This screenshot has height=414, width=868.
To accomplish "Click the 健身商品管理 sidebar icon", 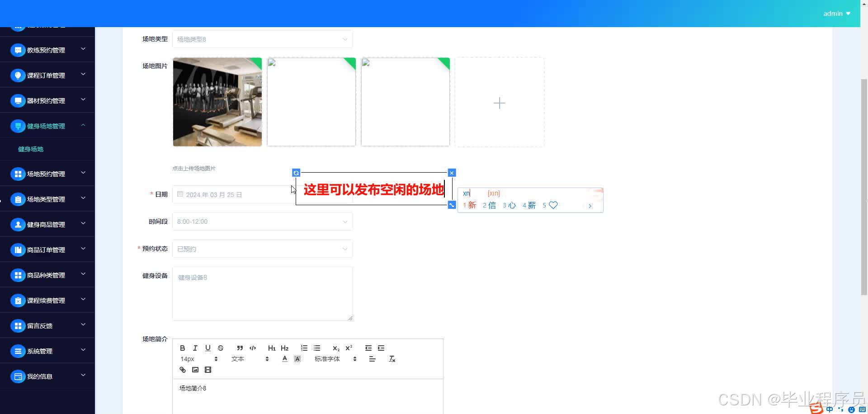I will click(18, 225).
